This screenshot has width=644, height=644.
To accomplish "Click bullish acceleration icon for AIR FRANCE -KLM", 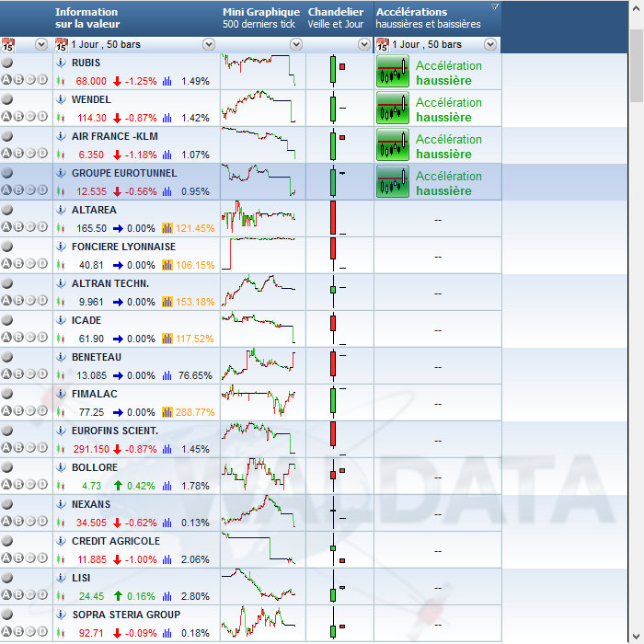I will tap(393, 145).
